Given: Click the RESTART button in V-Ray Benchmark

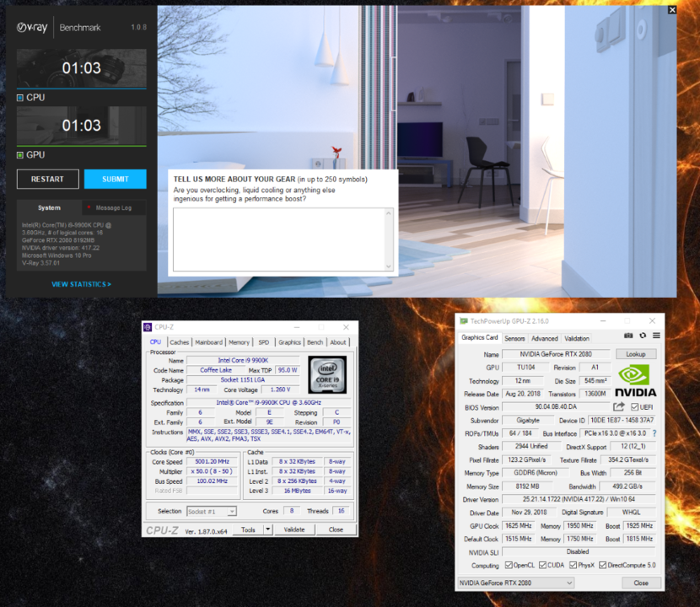Looking at the screenshot, I should click(x=48, y=179).
